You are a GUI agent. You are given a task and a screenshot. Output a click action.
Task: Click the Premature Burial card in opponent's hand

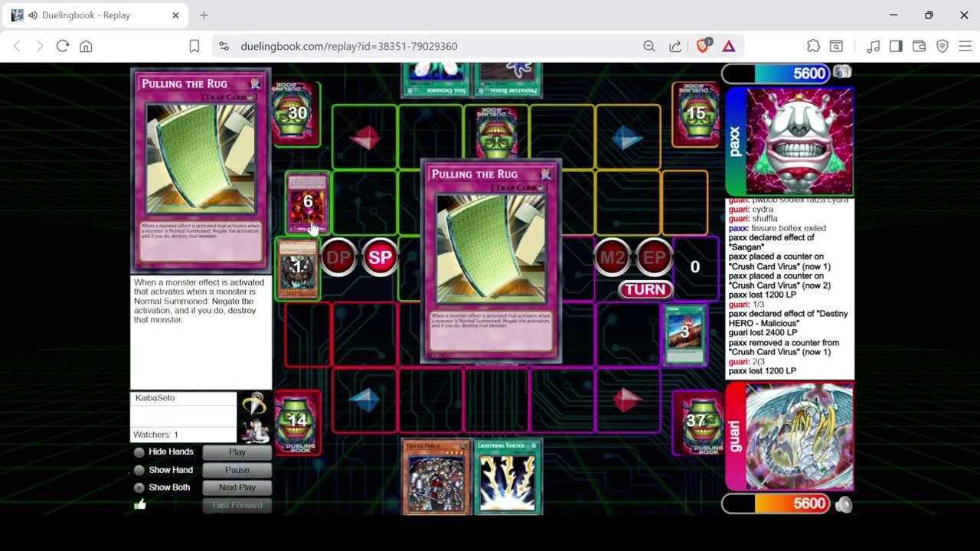[508, 80]
